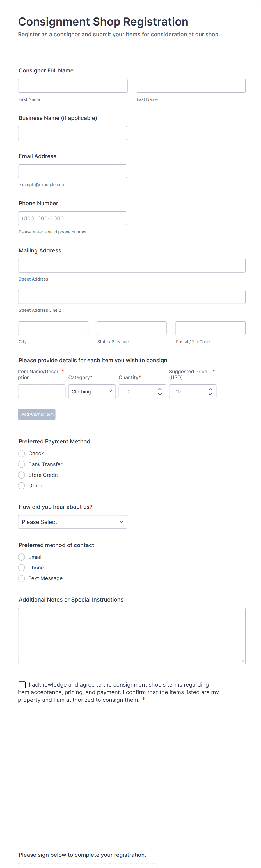Increase the Suggested Price value
This screenshot has width=261, height=868.
[210, 389]
